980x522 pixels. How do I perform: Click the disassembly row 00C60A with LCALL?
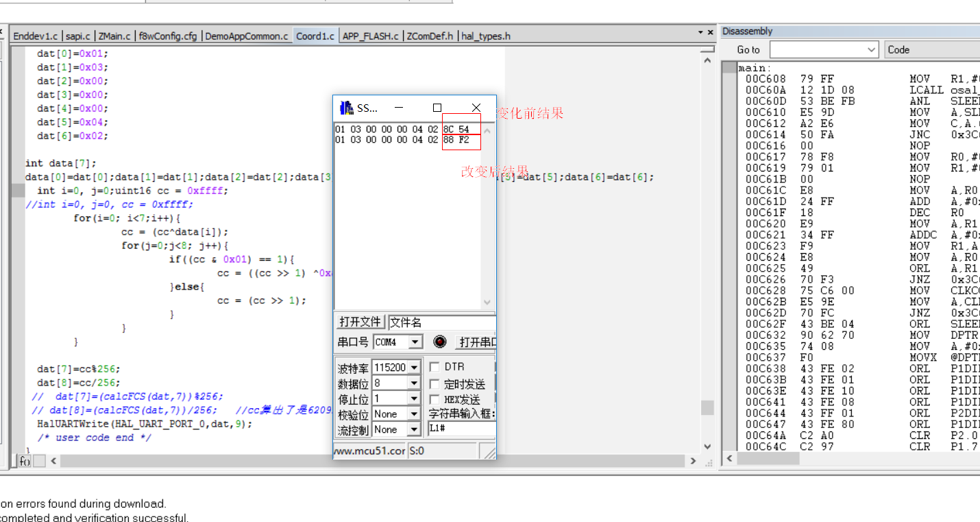click(859, 90)
